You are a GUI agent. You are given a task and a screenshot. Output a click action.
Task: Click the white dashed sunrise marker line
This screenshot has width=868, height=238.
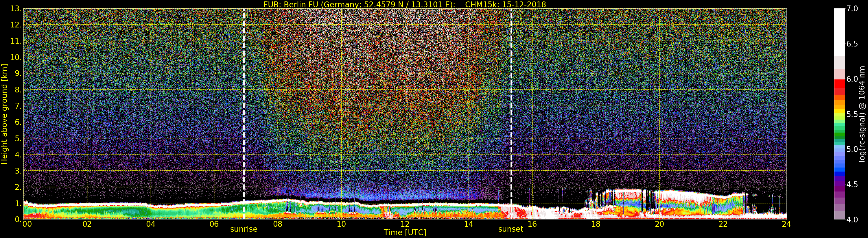tap(244, 114)
